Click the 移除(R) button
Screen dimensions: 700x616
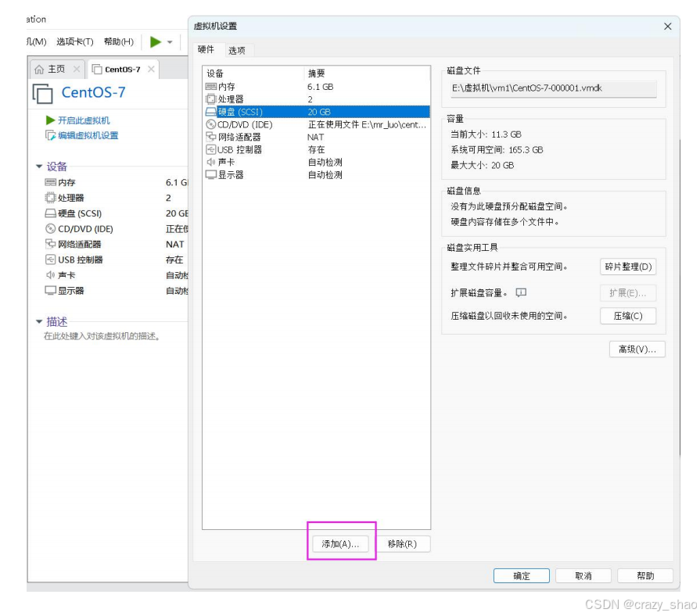(x=402, y=544)
